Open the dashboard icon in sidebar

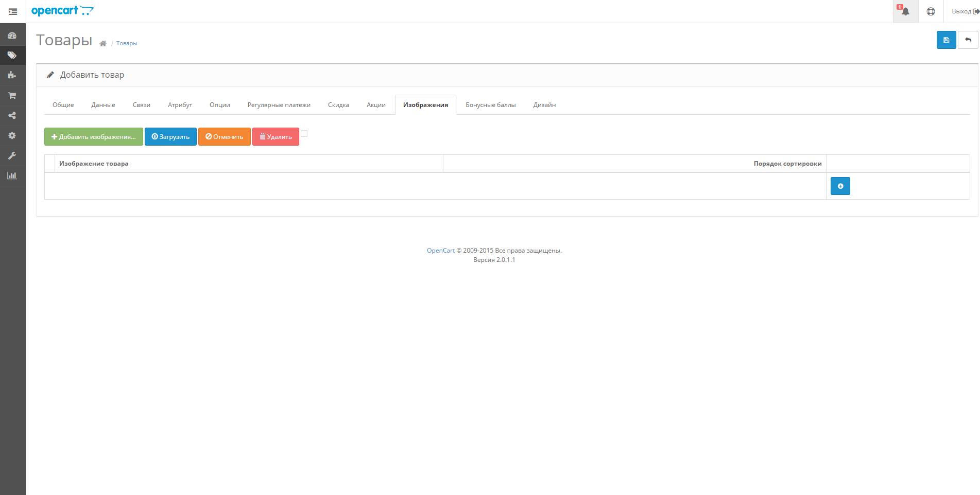(12, 36)
